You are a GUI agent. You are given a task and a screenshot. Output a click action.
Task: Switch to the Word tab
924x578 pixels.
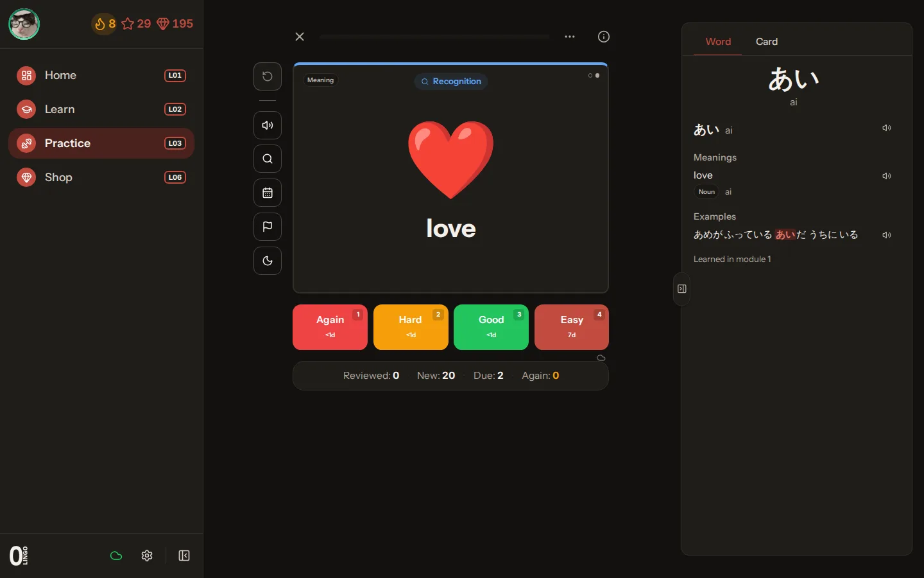(x=718, y=42)
